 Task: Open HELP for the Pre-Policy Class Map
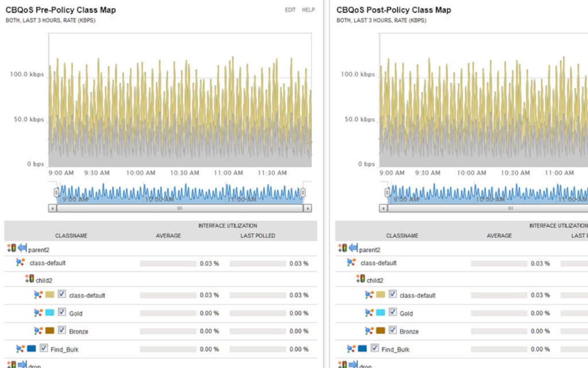308,10
